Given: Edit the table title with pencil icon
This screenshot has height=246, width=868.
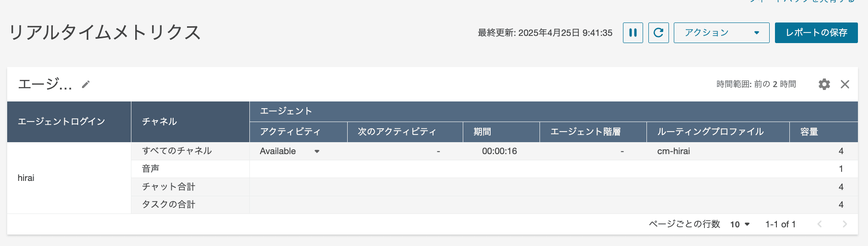Looking at the screenshot, I should pyautogui.click(x=86, y=84).
